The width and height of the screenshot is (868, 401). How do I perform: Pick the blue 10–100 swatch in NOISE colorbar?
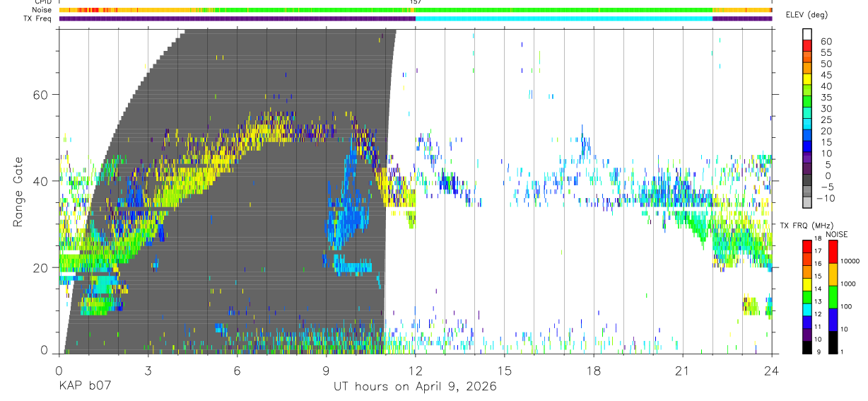point(833,319)
